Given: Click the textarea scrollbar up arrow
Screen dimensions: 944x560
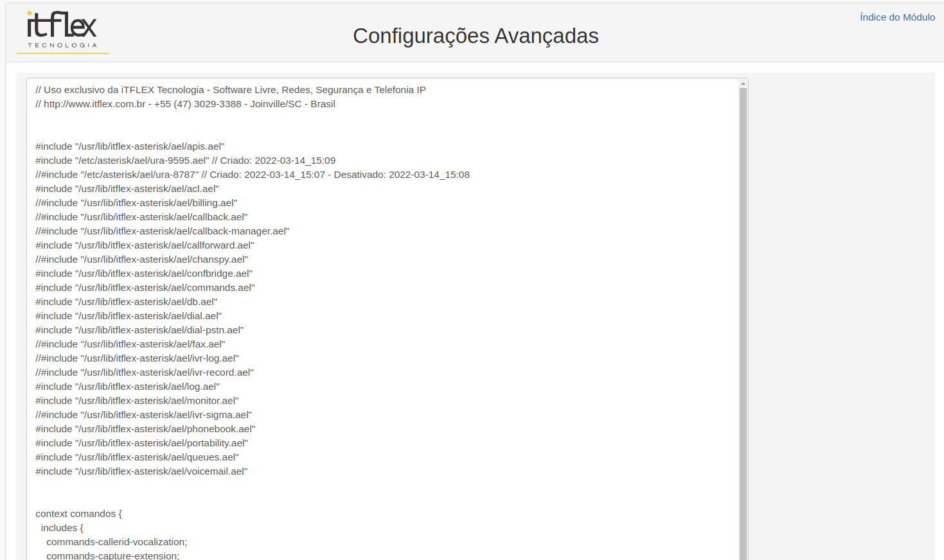Looking at the screenshot, I should [744, 83].
